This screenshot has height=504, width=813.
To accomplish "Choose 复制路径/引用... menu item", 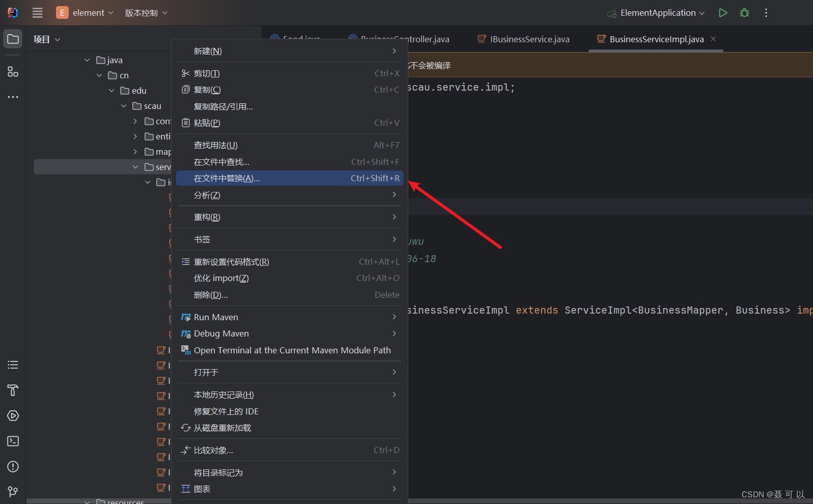I will click(289, 106).
